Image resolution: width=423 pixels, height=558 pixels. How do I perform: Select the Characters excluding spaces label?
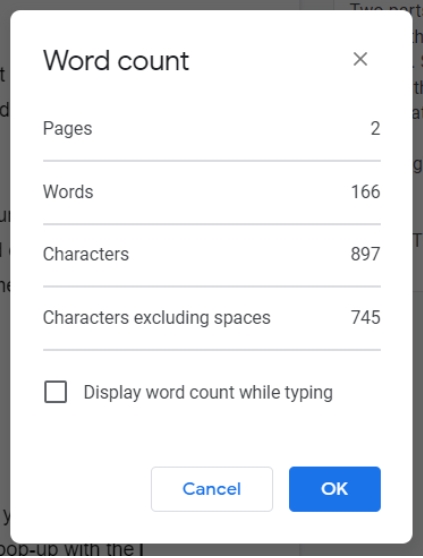157,317
